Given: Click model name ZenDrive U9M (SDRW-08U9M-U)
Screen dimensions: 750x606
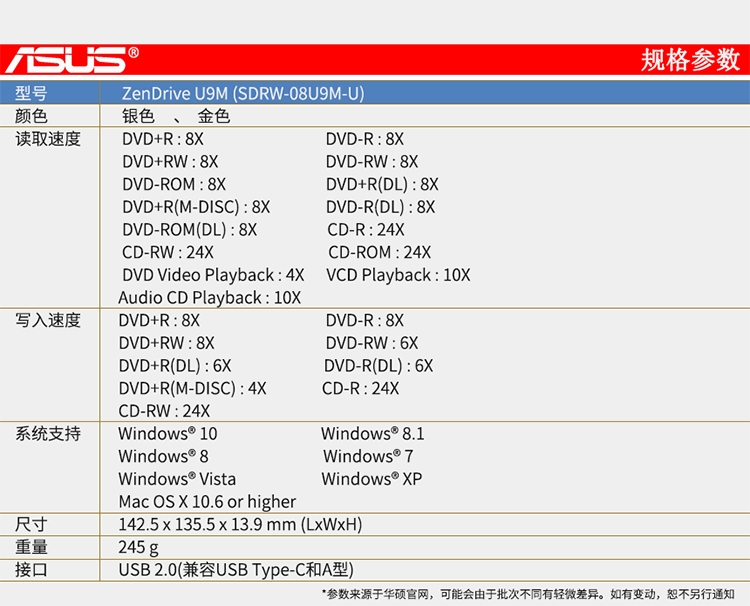Looking at the screenshot, I should click(243, 93).
